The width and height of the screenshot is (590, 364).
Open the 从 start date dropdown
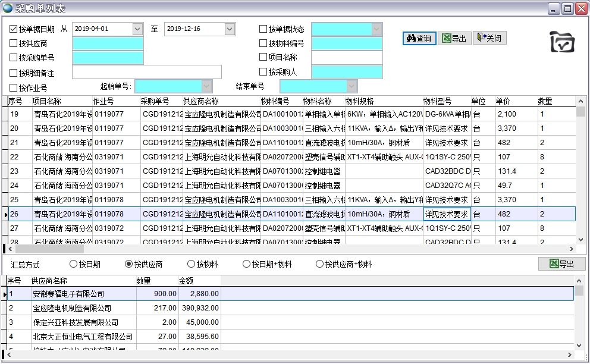pyautogui.click(x=139, y=28)
